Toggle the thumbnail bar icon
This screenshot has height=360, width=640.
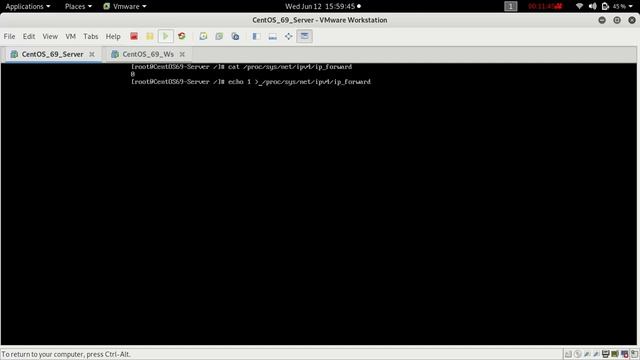(272, 36)
